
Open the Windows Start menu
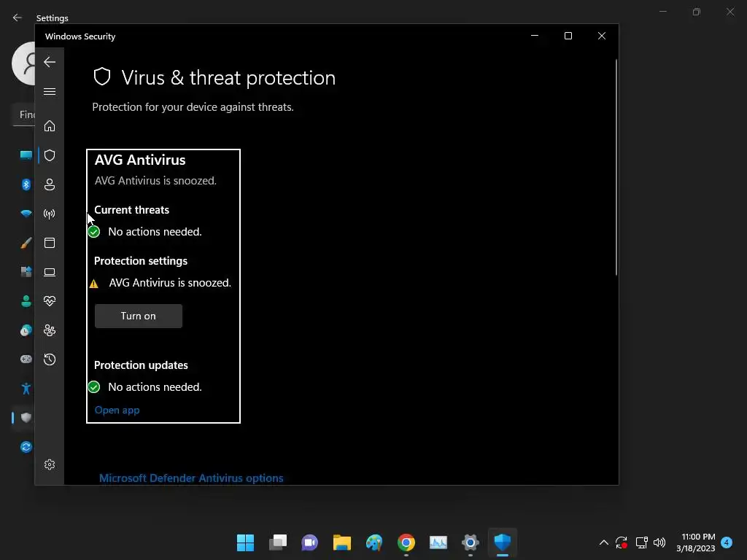245,542
